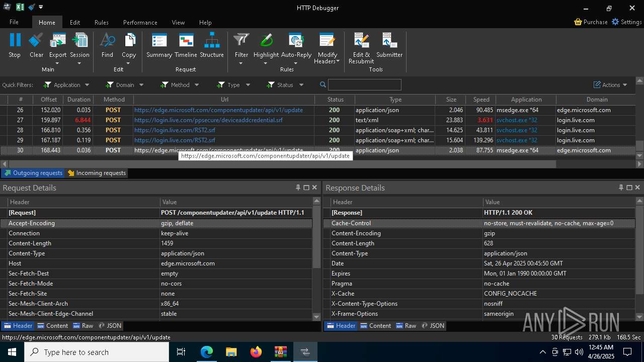644x362 pixels.
Task: Select the X-Cache response header row
Action: pos(479,294)
